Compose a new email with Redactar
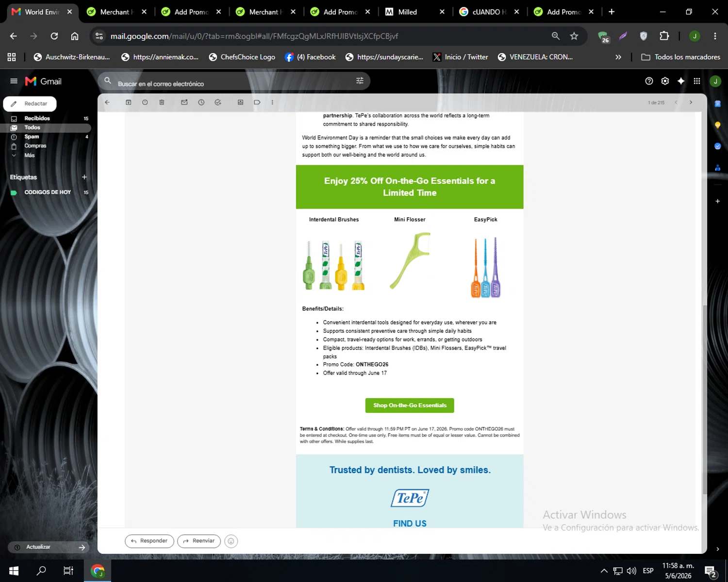Screen dimensions: 728x582 [30, 104]
